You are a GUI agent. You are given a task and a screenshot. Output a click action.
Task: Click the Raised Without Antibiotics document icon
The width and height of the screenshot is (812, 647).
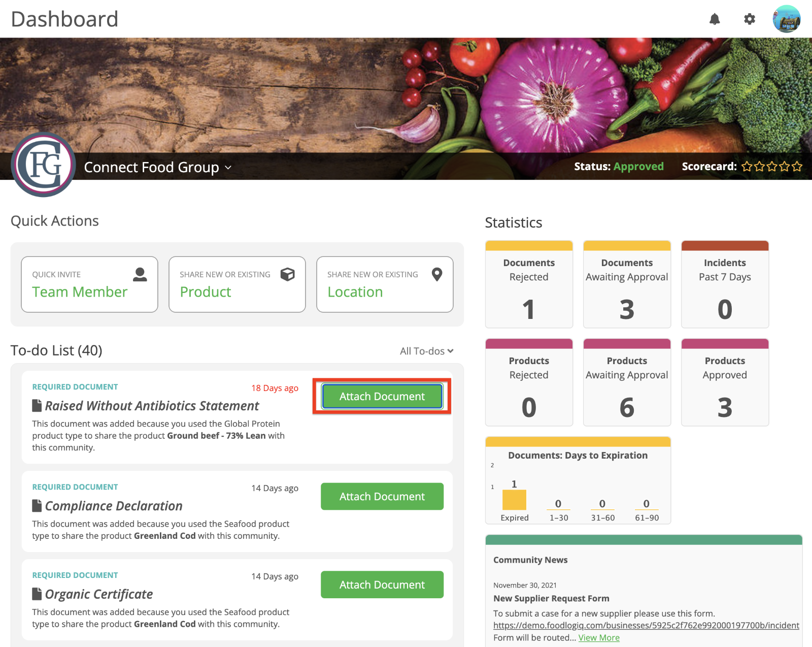click(37, 406)
